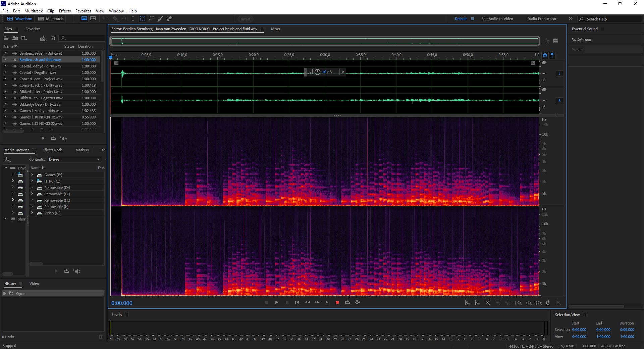Toggle the right channel R enable button
The height and width of the screenshot is (349, 644).
tap(559, 100)
